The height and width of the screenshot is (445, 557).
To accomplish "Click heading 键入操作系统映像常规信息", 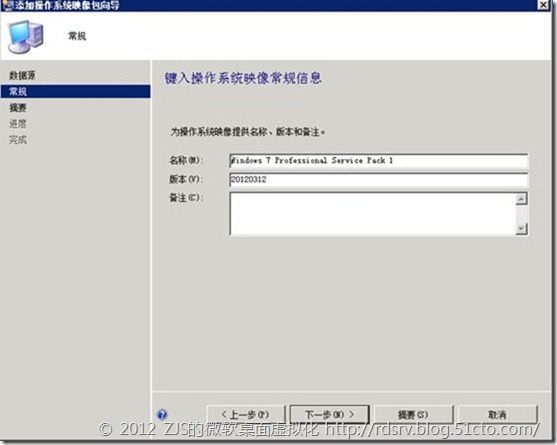I will coord(243,78).
